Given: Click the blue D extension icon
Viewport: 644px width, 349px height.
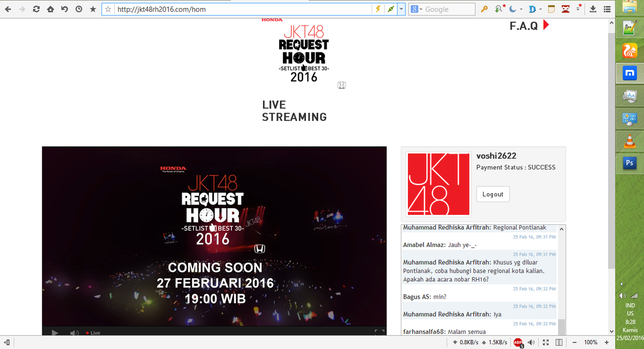Looking at the screenshot, I should pos(533,9).
